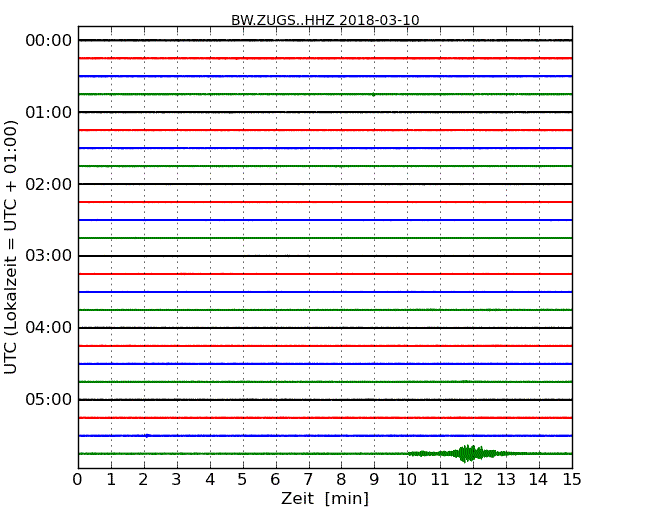This screenshot has width=650, height=520.
Task: Select the 02:00 time tick label
Action: pyautogui.click(x=49, y=184)
